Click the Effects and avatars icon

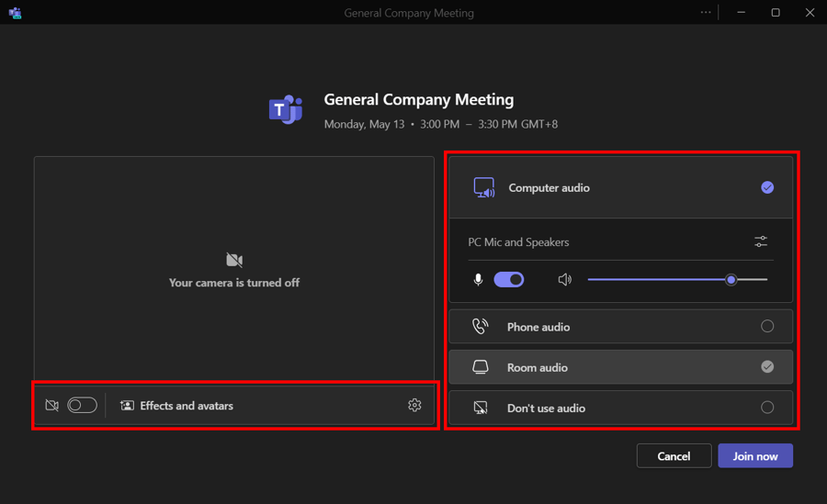click(127, 406)
